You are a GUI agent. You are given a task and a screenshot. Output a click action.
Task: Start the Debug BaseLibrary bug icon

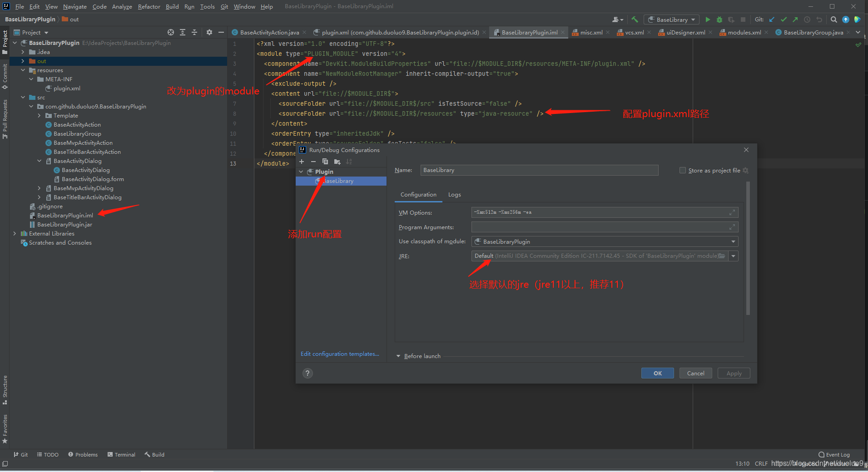coord(719,20)
